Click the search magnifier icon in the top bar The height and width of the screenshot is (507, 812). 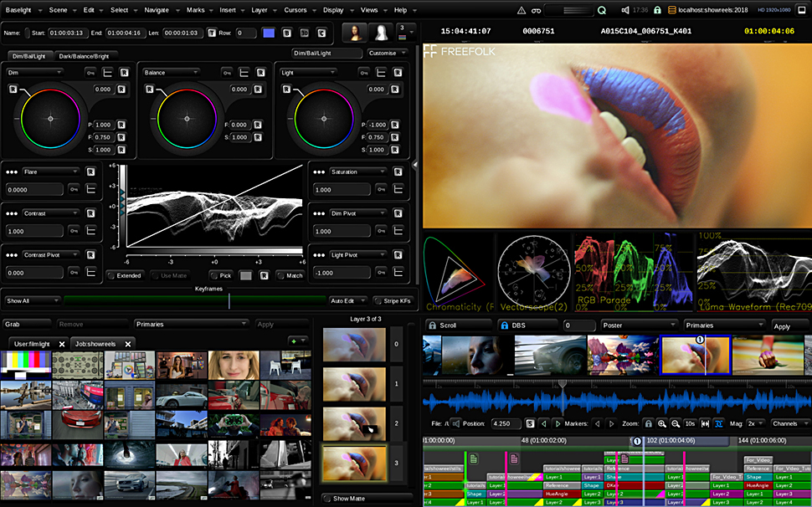(x=602, y=10)
